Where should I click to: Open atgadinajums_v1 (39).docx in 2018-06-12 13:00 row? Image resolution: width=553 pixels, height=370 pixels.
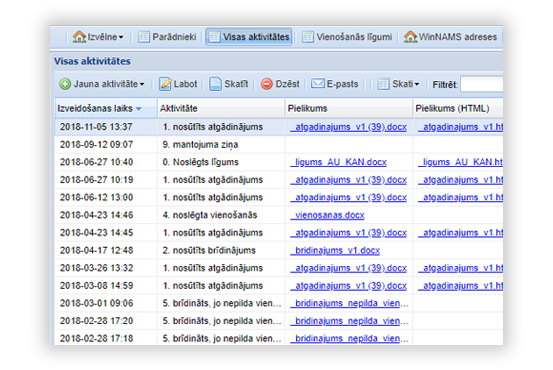(348, 198)
